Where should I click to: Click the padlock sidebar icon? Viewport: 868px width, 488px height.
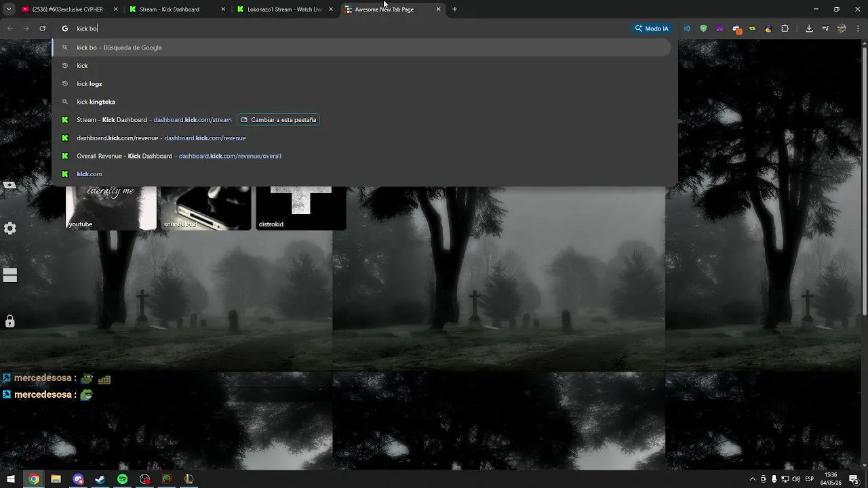click(x=10, y=321)
